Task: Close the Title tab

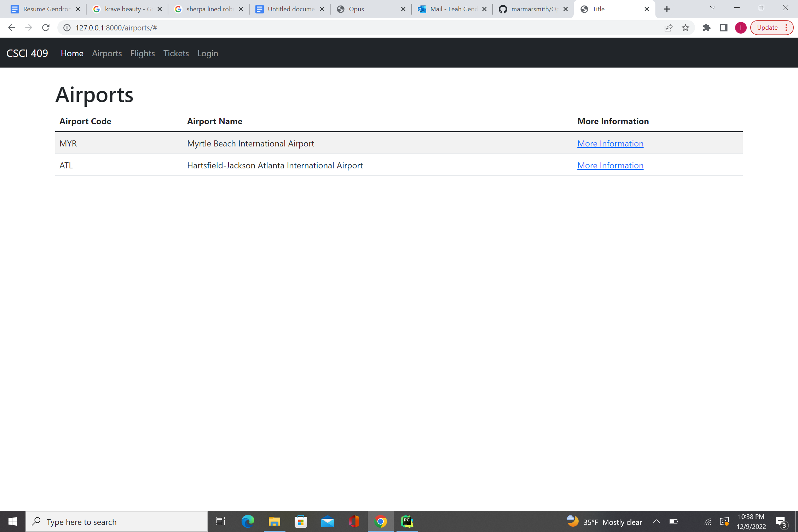Action: click(647, 9)
